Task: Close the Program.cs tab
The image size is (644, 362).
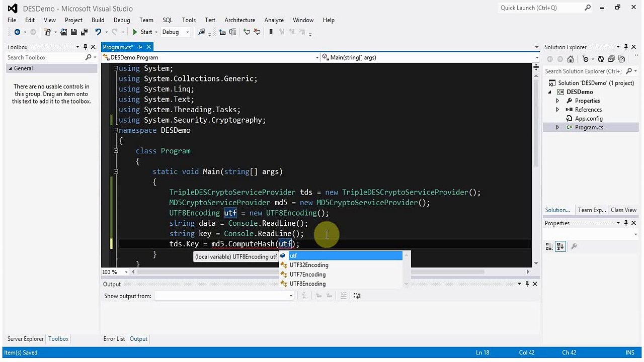Action: pyautogui.click(x=149, y=47)
